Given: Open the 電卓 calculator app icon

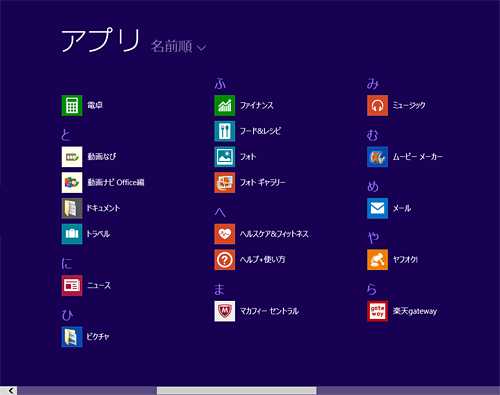Looking at the screenshot, I should click(x=72, y=105).
